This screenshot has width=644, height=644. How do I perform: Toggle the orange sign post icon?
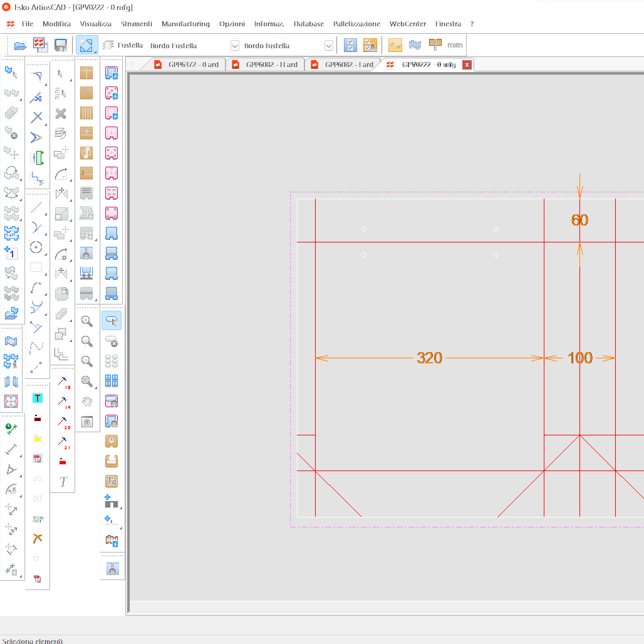435,44
